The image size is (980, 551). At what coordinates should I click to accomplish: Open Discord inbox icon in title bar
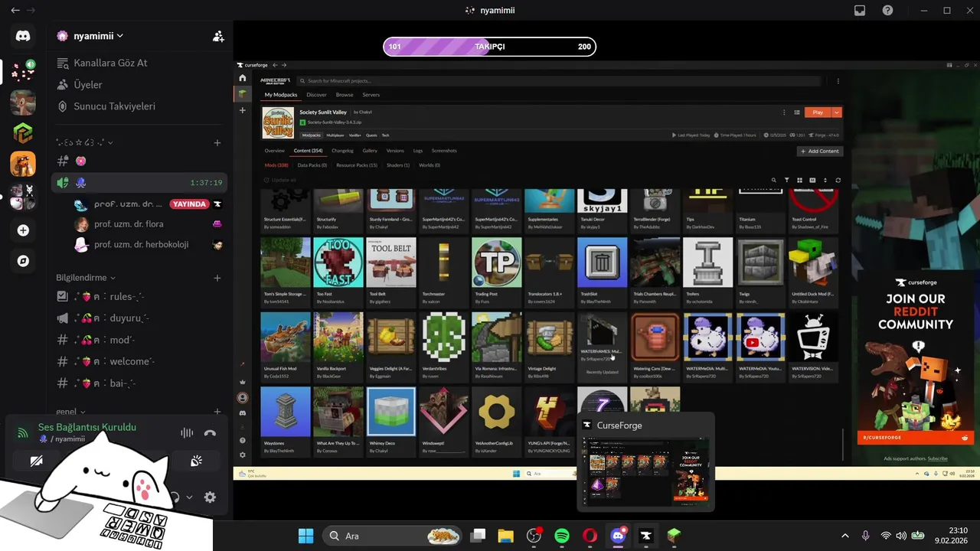pyautogui.click(x=860, y=11)
